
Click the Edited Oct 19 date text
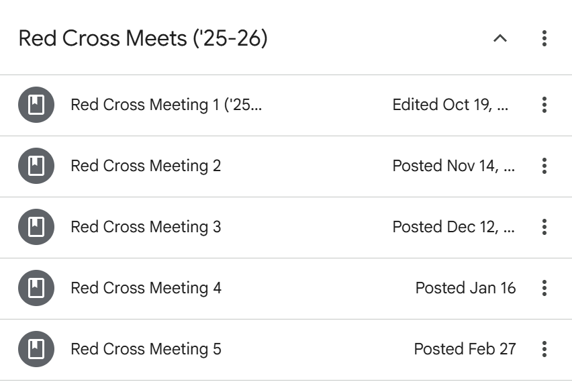click(450, 105)
